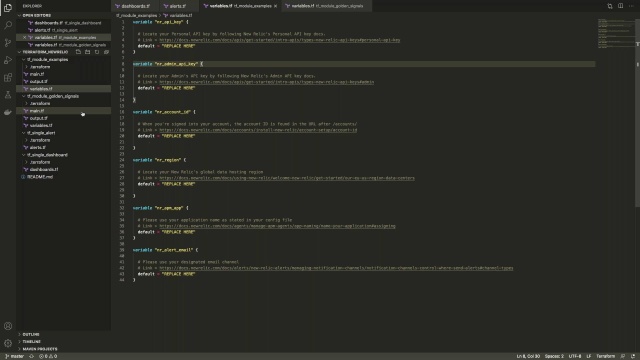Change the LF end-of-line sequence
Viewport: 640px width, 360px height.
(x=589, y=356)
